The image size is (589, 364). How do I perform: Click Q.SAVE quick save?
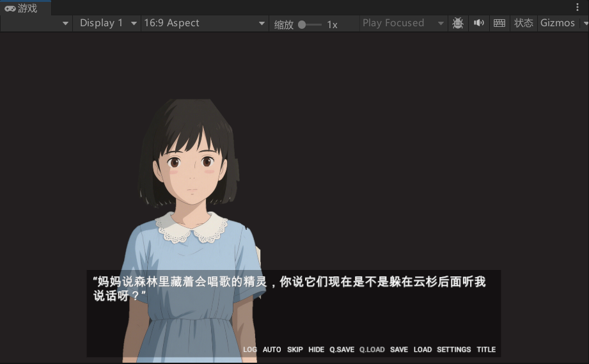coord(342,349)
